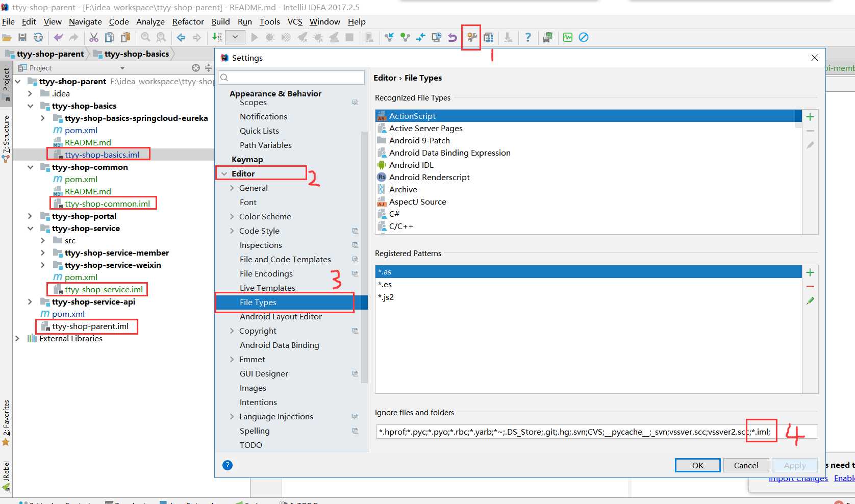Select Keymap in settings tree
The width and height of the screenshot is (855, 504).
(x=247, y=159)
